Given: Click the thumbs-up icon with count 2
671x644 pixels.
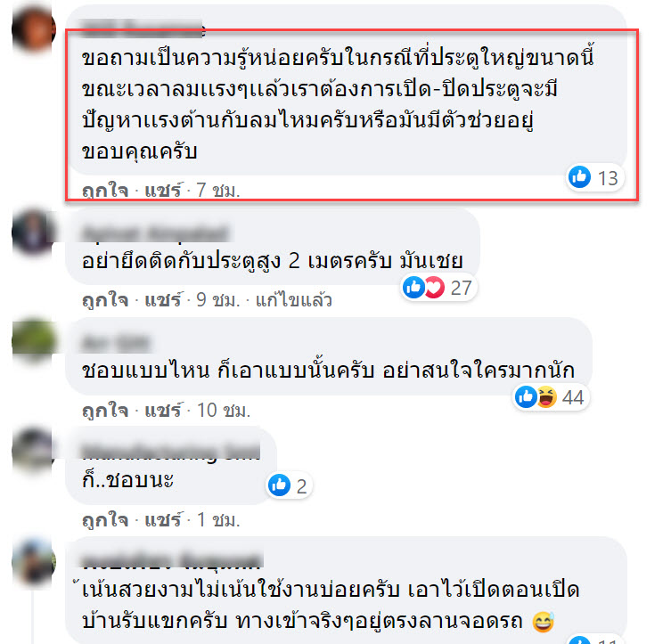Looking at the screenshot, I should pyautogui.click(x=279, y=485).
